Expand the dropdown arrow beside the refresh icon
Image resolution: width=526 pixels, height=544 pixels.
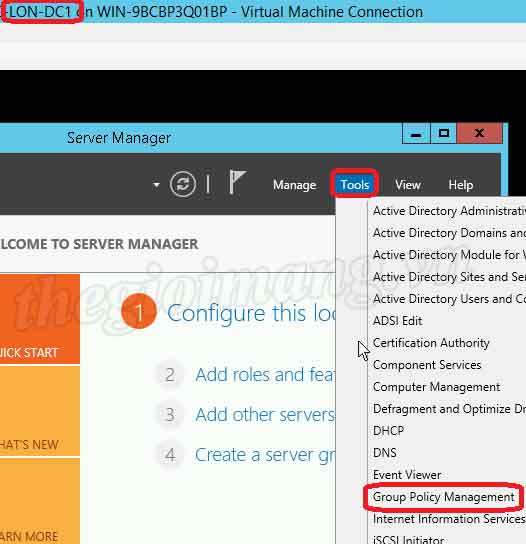(156, 185)
